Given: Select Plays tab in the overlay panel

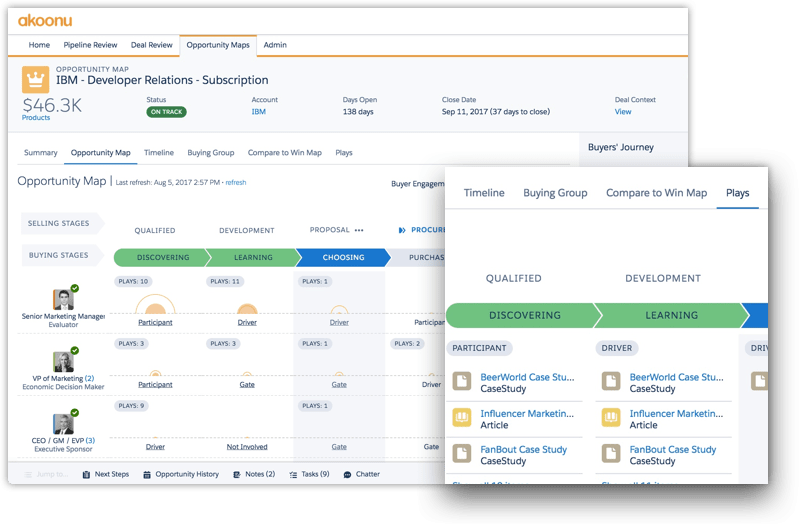Looking at the screenshot, I should [737, 193].
